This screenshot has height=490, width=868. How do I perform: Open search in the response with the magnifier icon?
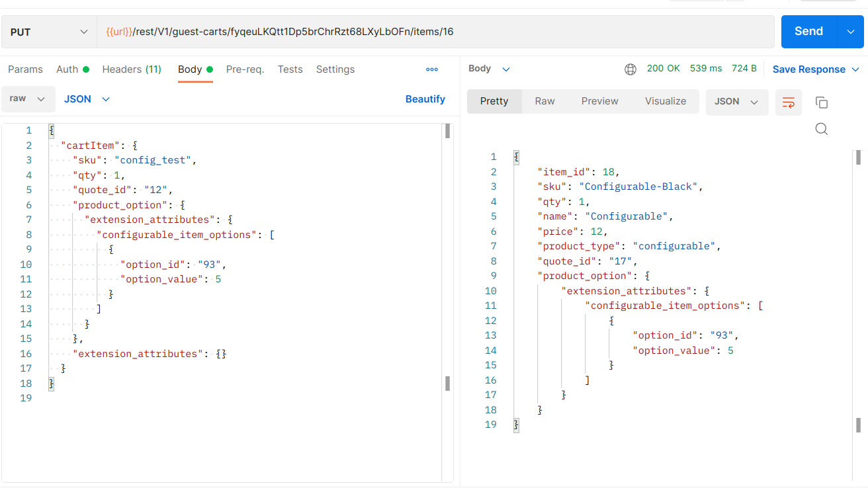(822, 129)
